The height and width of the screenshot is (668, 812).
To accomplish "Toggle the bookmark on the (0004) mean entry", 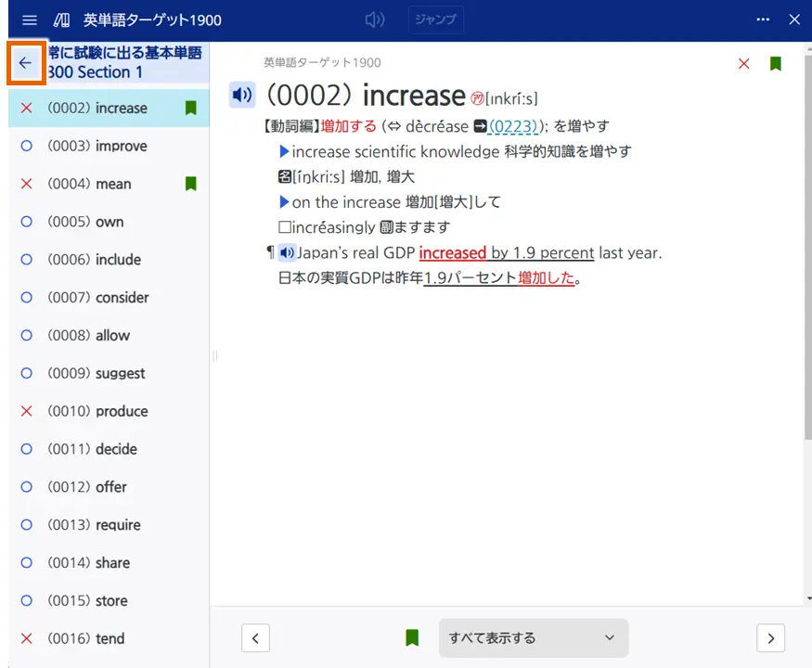I will (x=190, y=184).
